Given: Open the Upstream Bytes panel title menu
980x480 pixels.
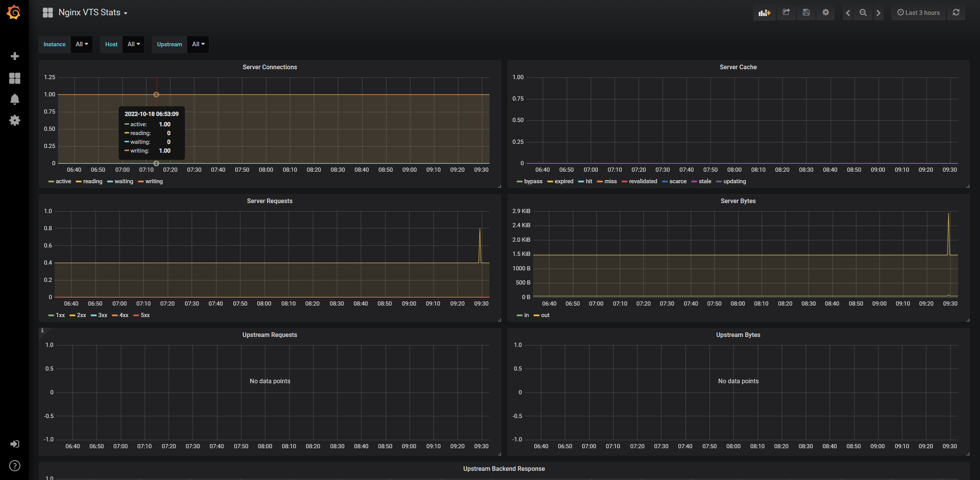Looking at the screenshot, I should click(738, 335).
